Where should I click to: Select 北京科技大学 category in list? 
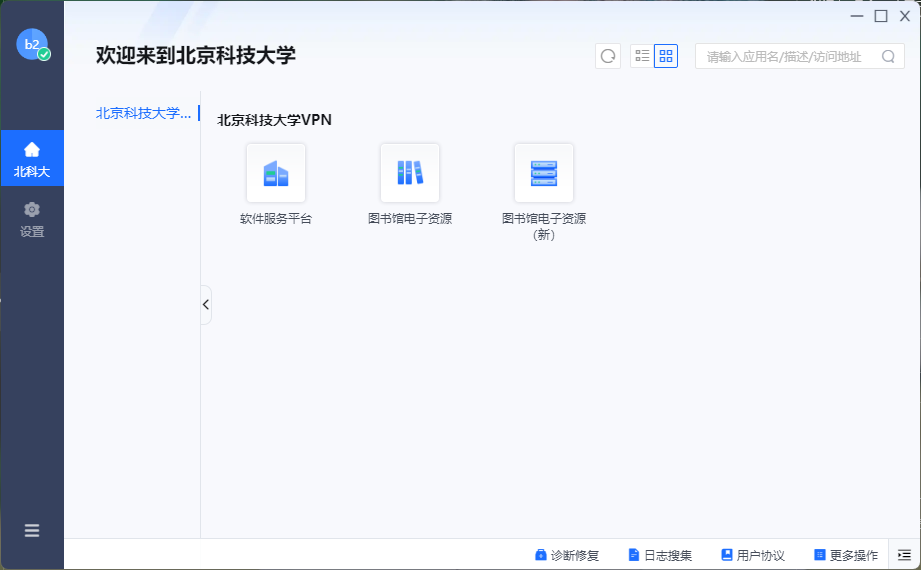(143, 113)
